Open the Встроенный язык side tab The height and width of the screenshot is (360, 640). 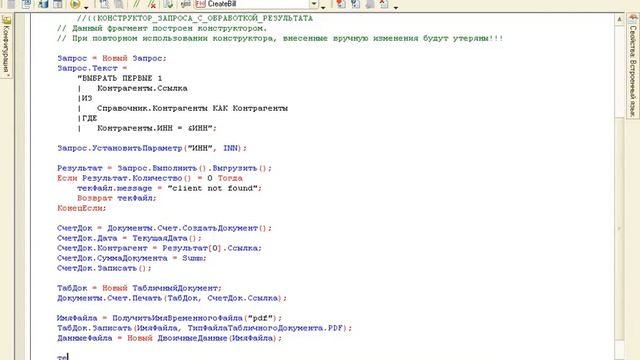pos(633,88)
